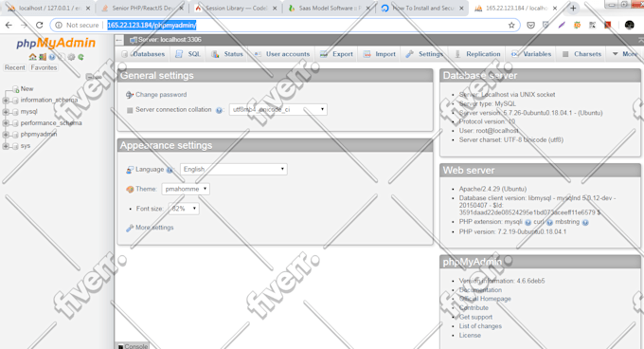Click the purple feather extension icon
This screenshot has width=644, height=349.
(562, 25)
